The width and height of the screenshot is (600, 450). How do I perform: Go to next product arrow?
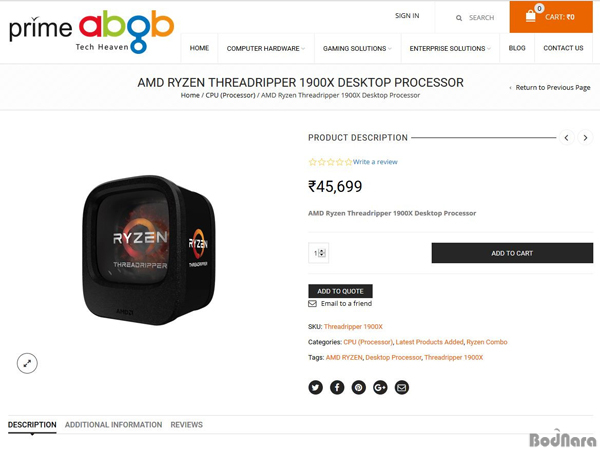tap(585, 138)
